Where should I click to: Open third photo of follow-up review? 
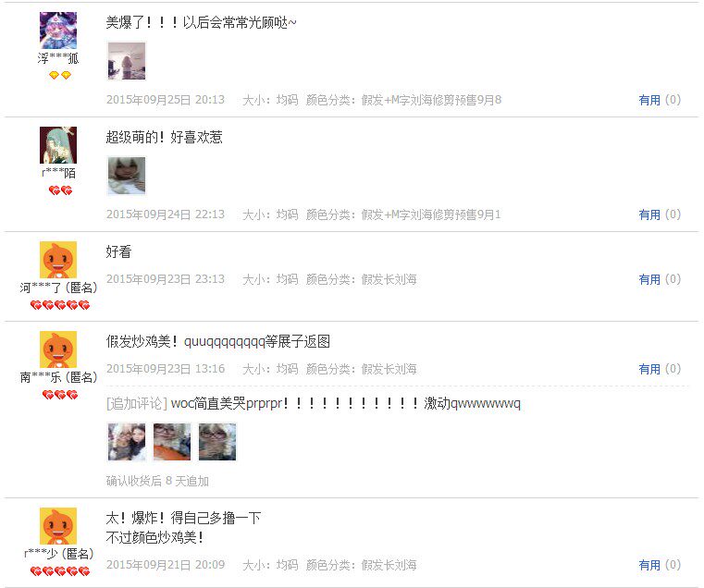pos(217,442)
